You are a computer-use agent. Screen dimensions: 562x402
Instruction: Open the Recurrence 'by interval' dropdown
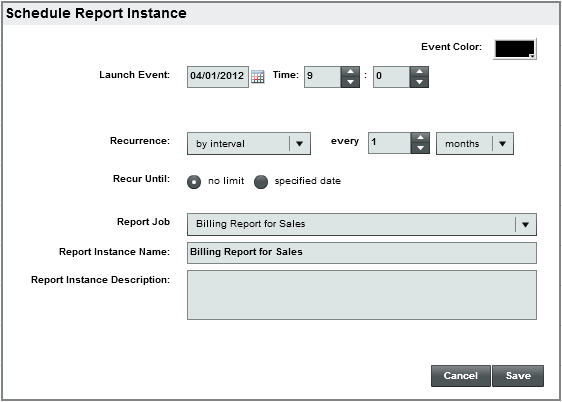click(x=249, y=144)
